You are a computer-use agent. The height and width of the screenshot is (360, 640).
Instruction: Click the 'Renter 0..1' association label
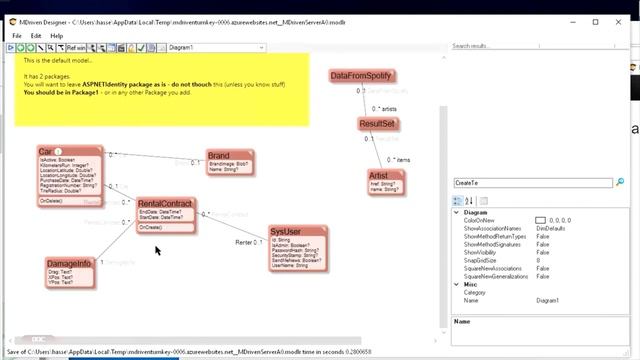(249, 242)
